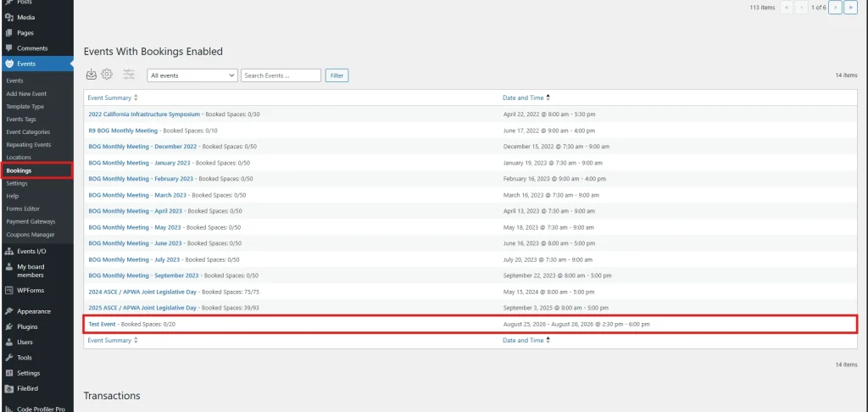868x412 pixels.
Task: Click the My board members person icon
Action: click(8, 267)
